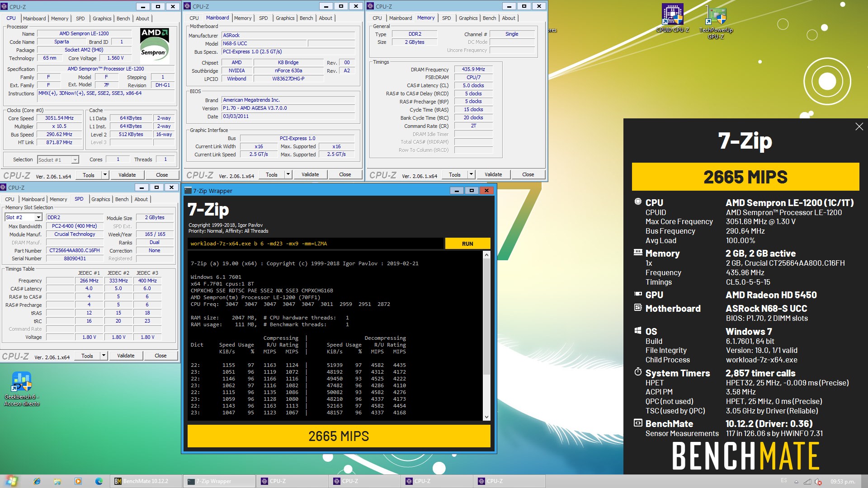Click the Part Number CT25664AA800.C16FH field
The width and height of the screenshot is (868, 488).
[75, 250]
